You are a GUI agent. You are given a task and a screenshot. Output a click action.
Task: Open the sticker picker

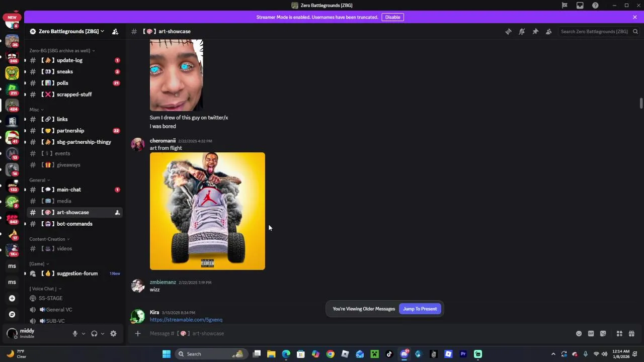click(603, 333)
